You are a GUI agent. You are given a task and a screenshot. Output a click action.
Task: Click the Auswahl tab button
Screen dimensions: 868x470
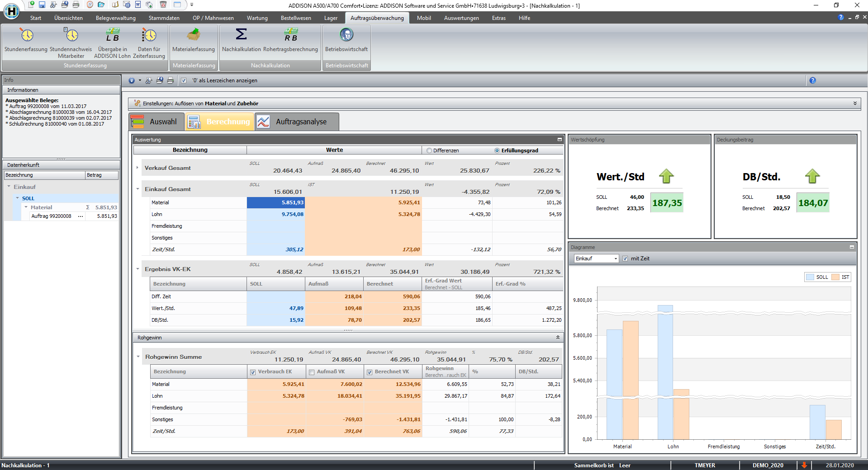(x=157, y=122)
